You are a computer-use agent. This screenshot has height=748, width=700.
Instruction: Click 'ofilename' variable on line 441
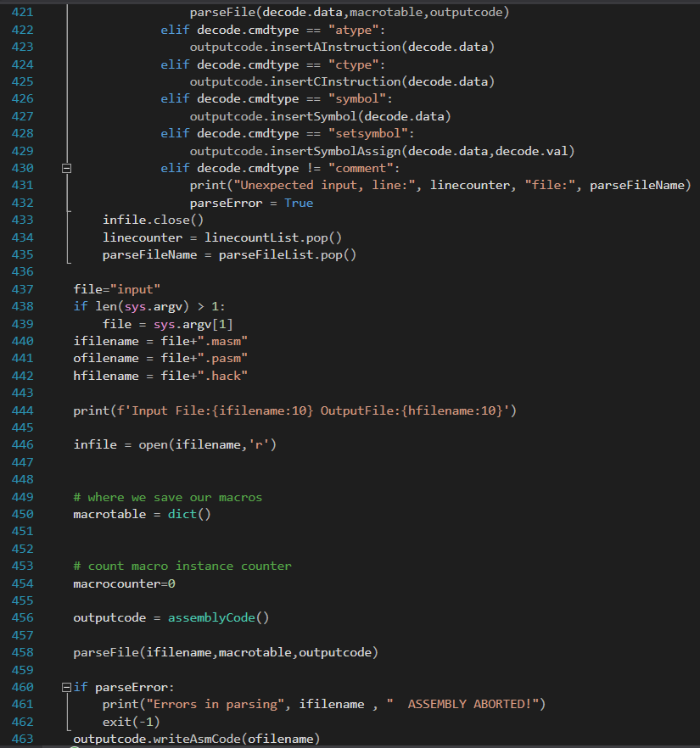point(106,358)
